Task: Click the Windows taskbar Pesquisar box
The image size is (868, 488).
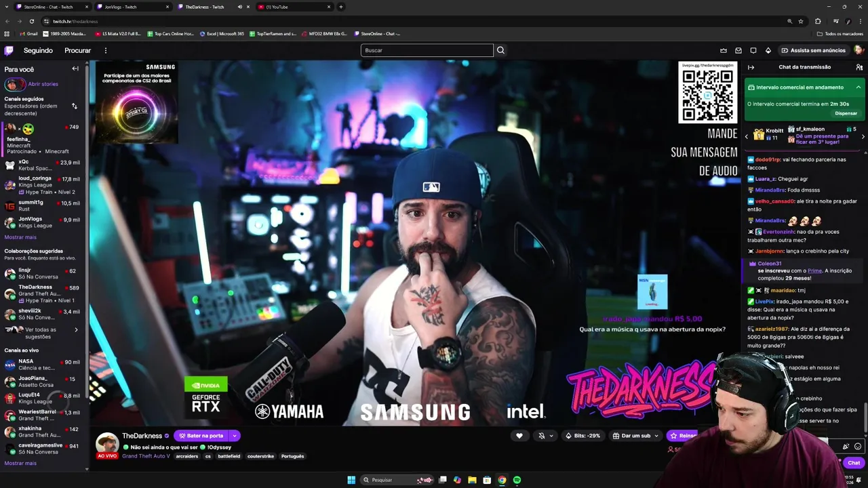Action: pos(397,480)
